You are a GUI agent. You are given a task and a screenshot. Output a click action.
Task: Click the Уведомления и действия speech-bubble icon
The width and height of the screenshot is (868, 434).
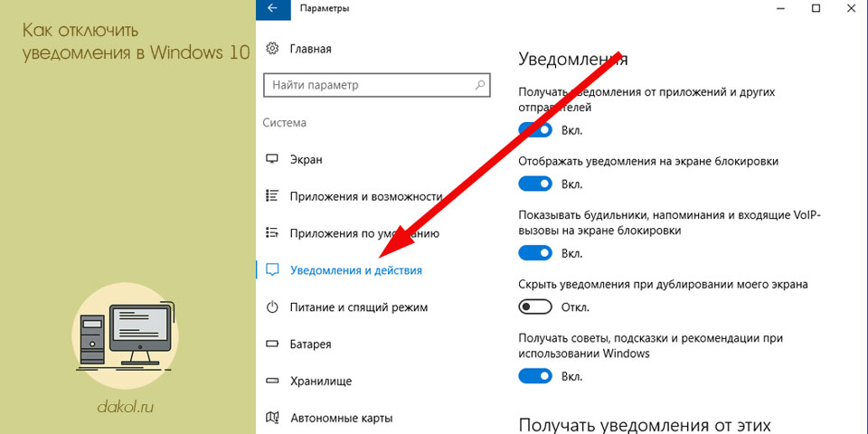click(x=272, y=270)
